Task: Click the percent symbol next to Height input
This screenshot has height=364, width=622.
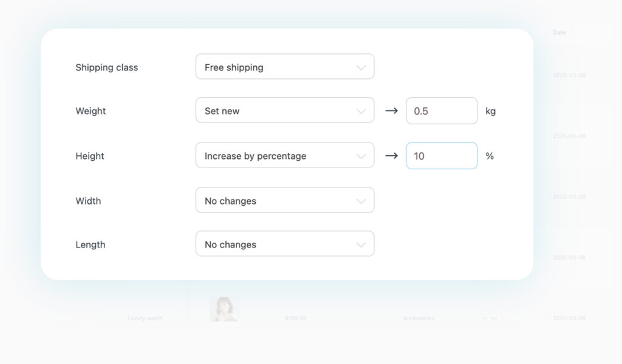Action: click(x=490, y=156)
